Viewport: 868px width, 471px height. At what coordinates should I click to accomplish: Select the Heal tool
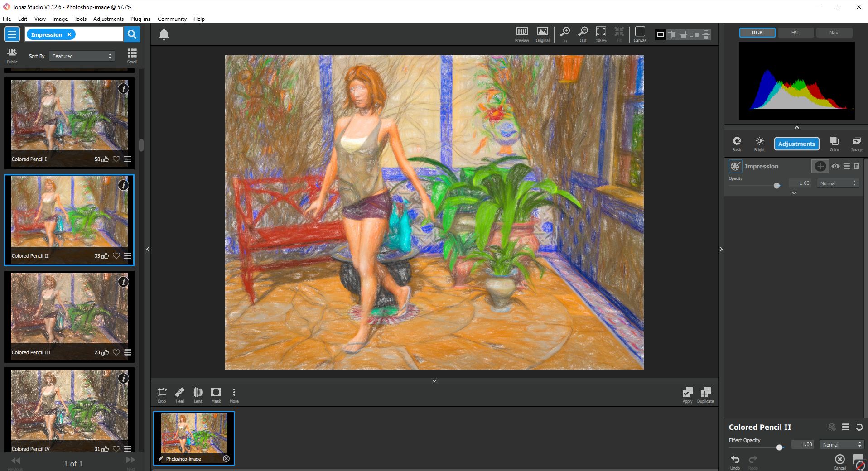pyautogui.click(x=180, y=395)
